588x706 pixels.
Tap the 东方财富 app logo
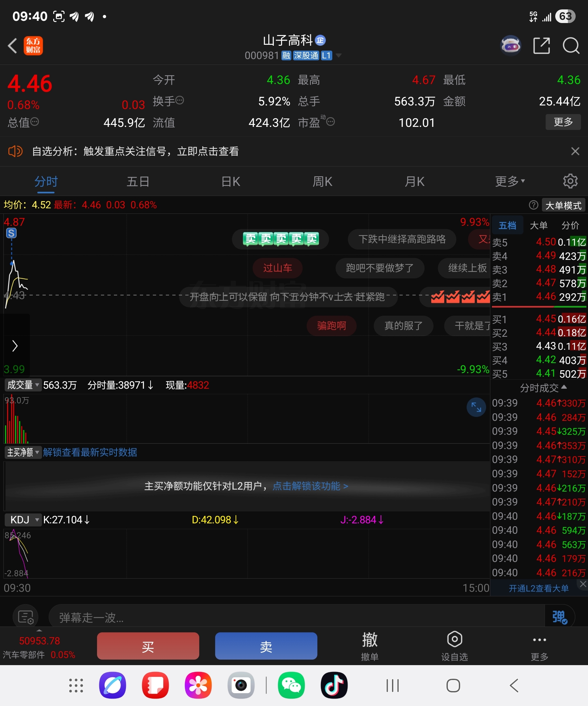click(33, 46)
